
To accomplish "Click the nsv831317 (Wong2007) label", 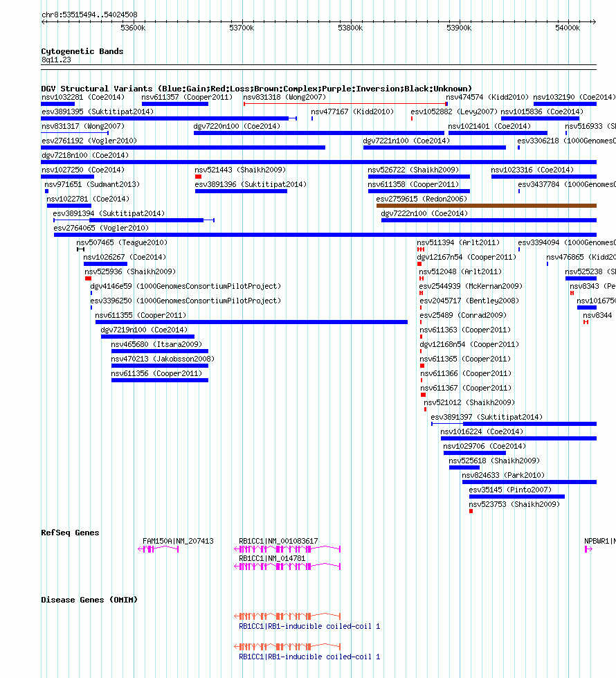I will click(x=83, y=126).
